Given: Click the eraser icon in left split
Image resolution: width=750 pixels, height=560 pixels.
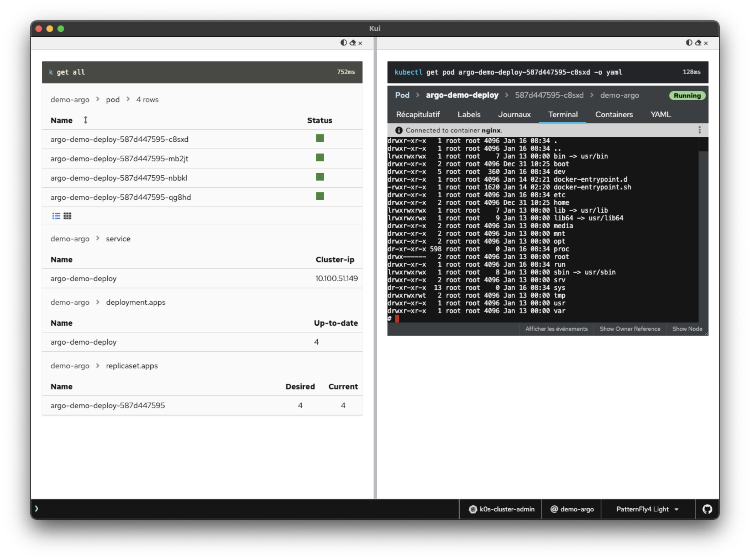Looking at the screenshot, I should click(353, 43).
